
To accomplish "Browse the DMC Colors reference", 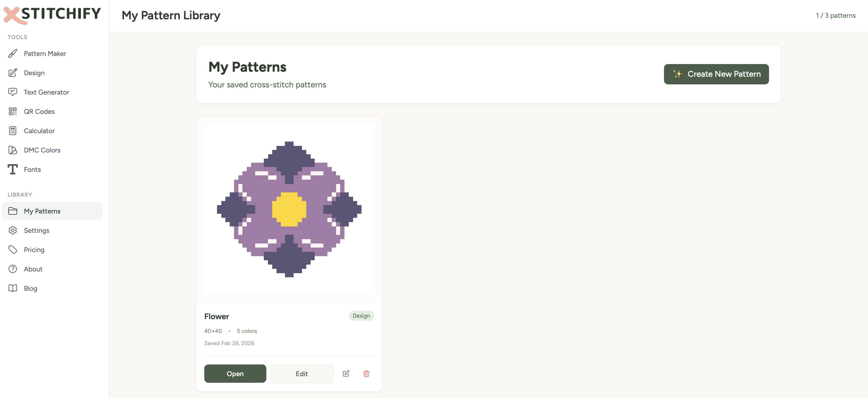I will tap(42, 150).
